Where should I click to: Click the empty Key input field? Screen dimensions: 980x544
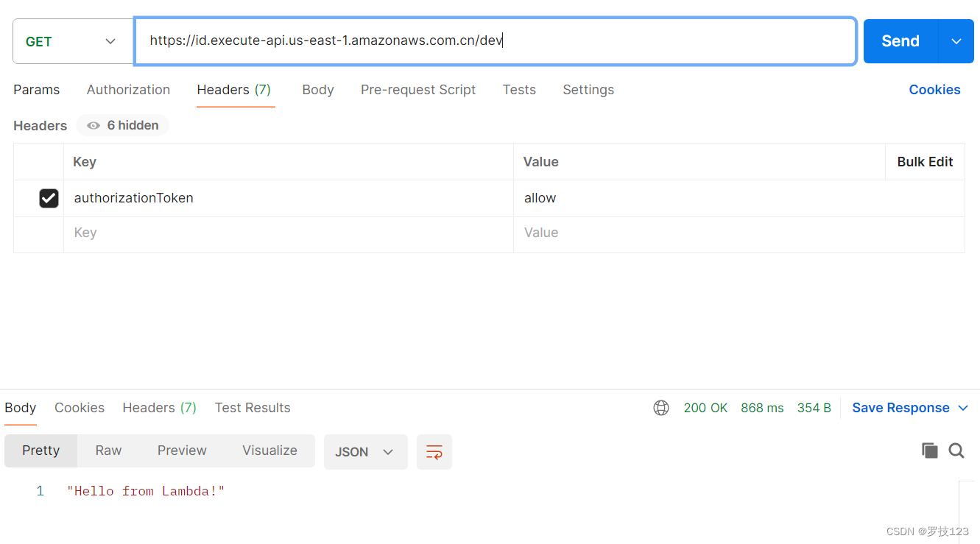coord(289,233)
